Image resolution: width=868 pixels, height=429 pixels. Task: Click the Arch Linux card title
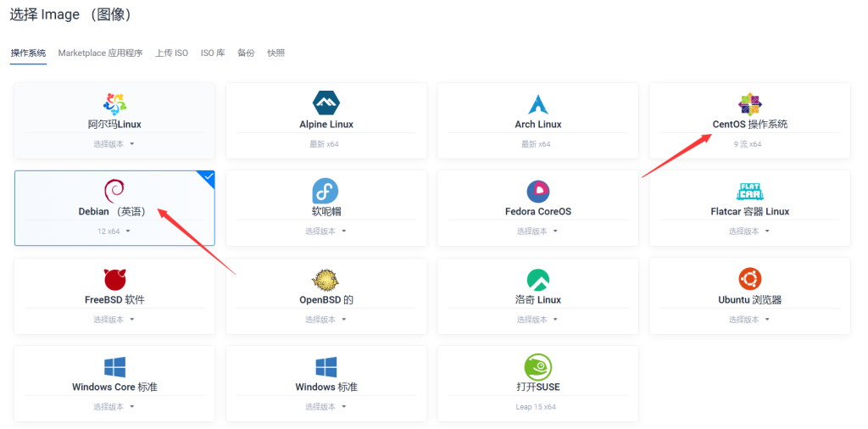538,125
